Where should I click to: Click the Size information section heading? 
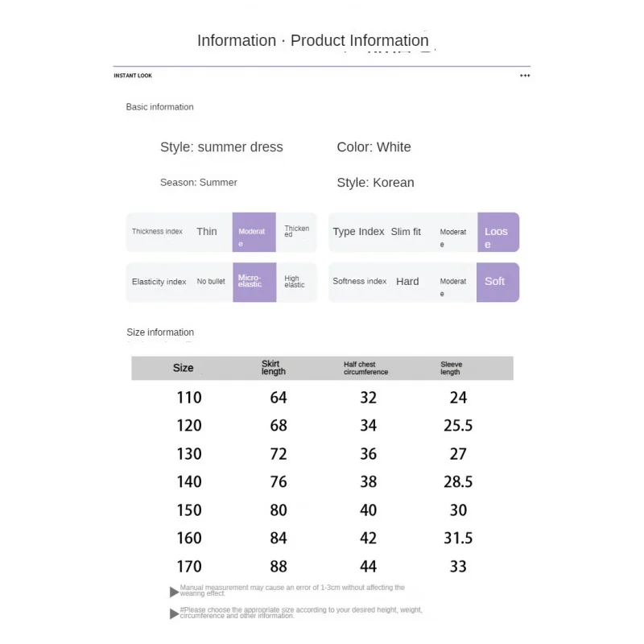160,332
